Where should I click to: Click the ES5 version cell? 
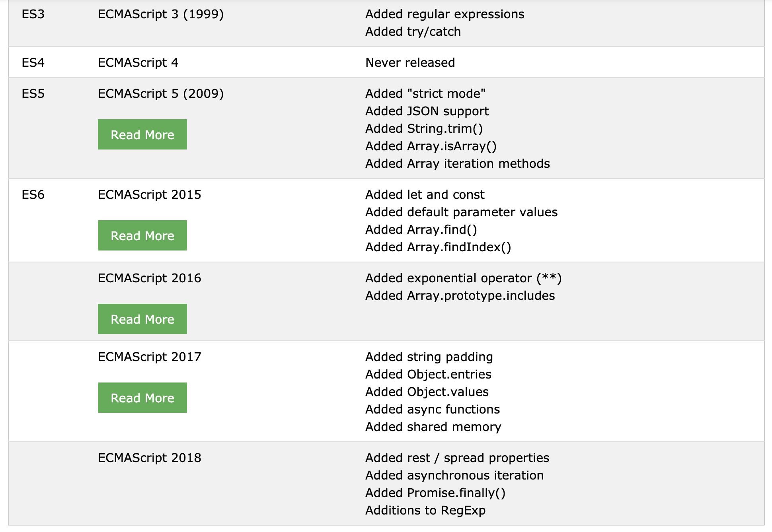[x=33, y=94]
